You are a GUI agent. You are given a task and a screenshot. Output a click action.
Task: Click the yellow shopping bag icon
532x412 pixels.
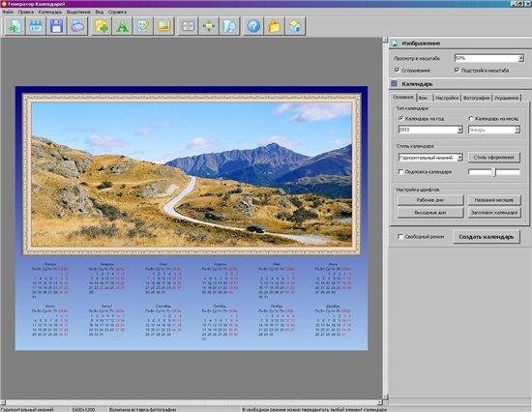(275, 26)
